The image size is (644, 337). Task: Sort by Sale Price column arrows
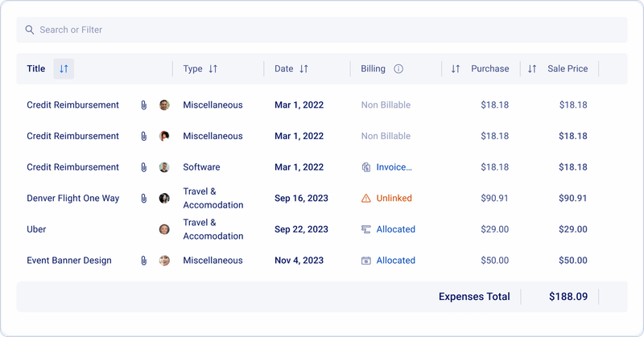[x=532, y=69]
